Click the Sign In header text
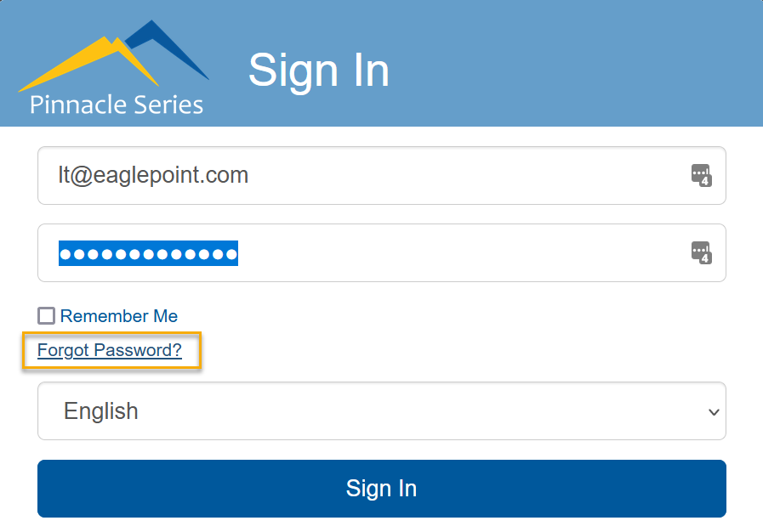Viewport: 763px width, 532px height. pos(318,71)
